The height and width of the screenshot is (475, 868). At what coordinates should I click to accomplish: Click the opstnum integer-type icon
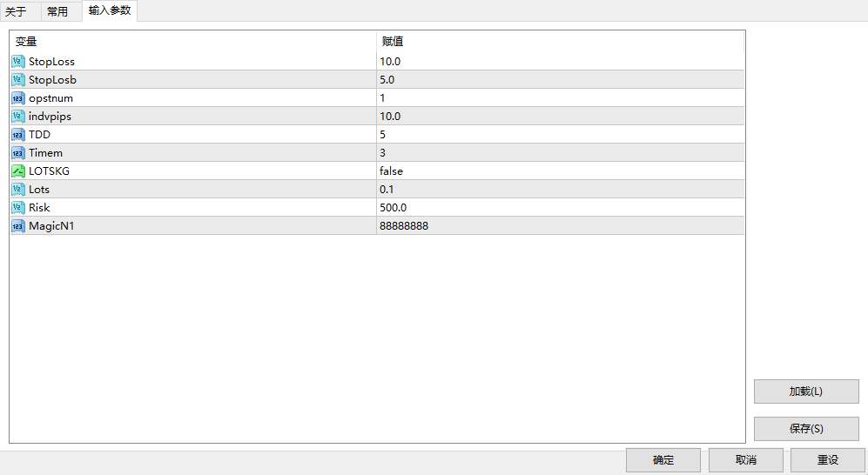click(x=18, y=98)
